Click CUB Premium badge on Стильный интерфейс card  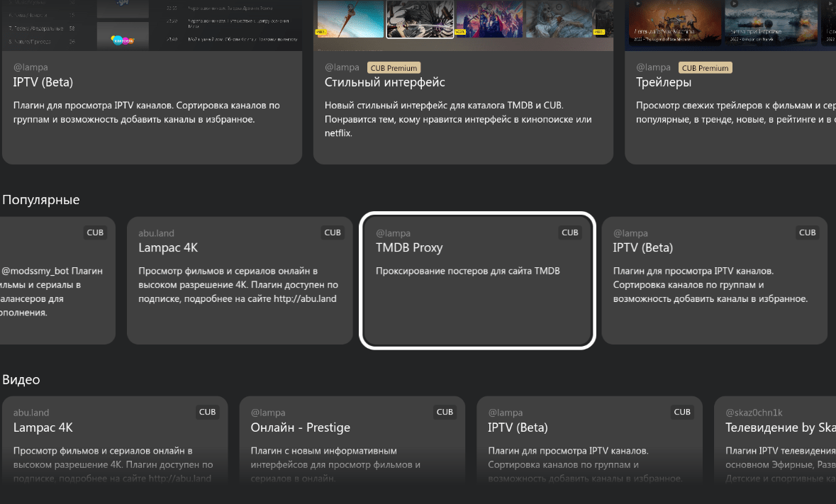[x=394, y=67]
